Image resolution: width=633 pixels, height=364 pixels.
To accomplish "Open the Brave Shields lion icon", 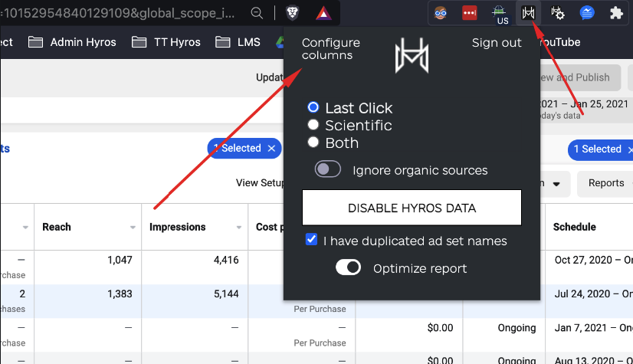I will pos(292,13).
